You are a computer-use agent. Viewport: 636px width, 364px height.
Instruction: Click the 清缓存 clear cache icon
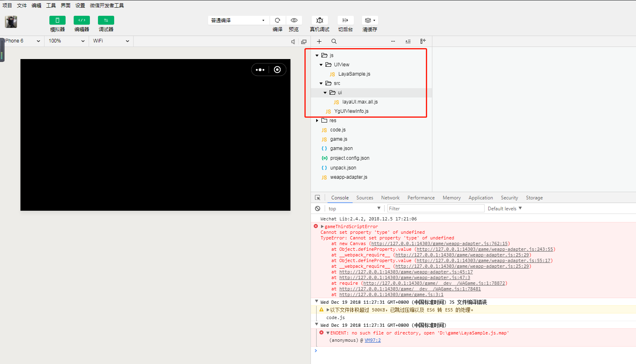point(369,20)
